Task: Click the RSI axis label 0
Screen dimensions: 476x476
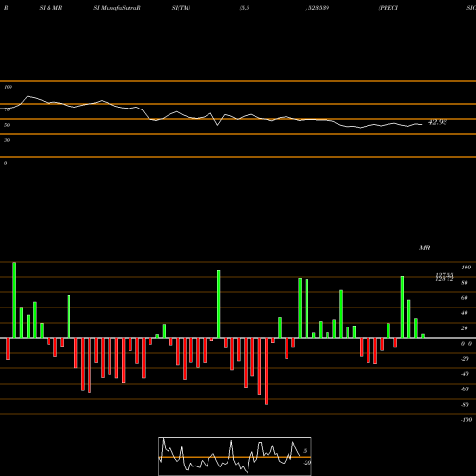Action: [x=5, y=163]
